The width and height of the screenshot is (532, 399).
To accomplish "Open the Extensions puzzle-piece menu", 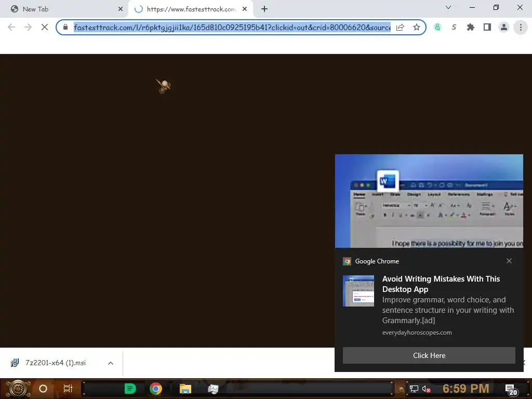I will click(x=471, y=27).
